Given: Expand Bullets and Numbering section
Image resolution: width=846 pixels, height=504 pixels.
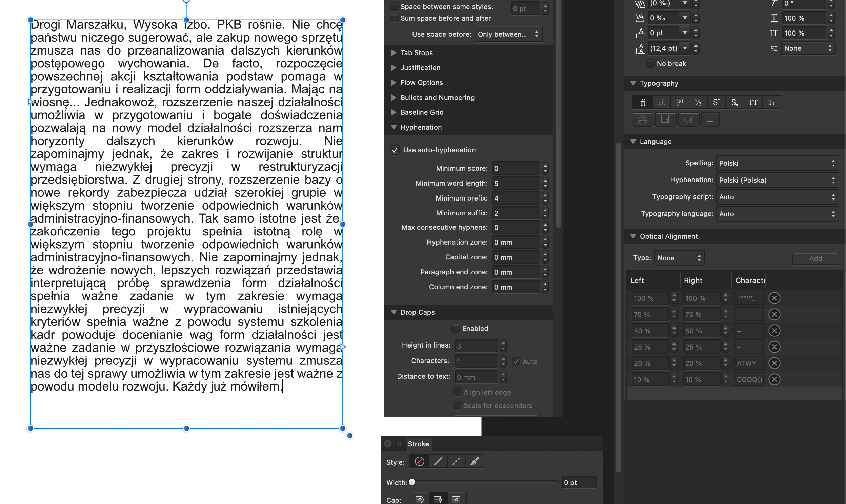Looking at the screenshot, I should (x=394, y=98).
